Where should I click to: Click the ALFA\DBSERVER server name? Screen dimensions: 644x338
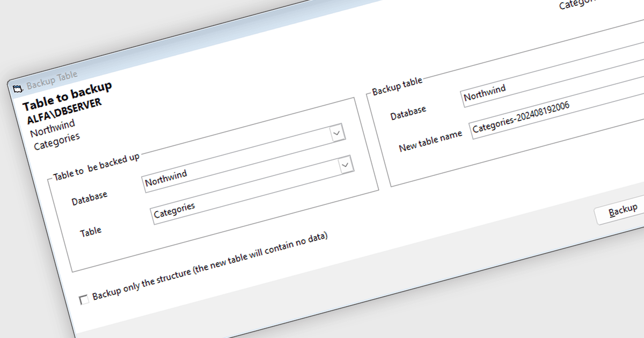64,112
